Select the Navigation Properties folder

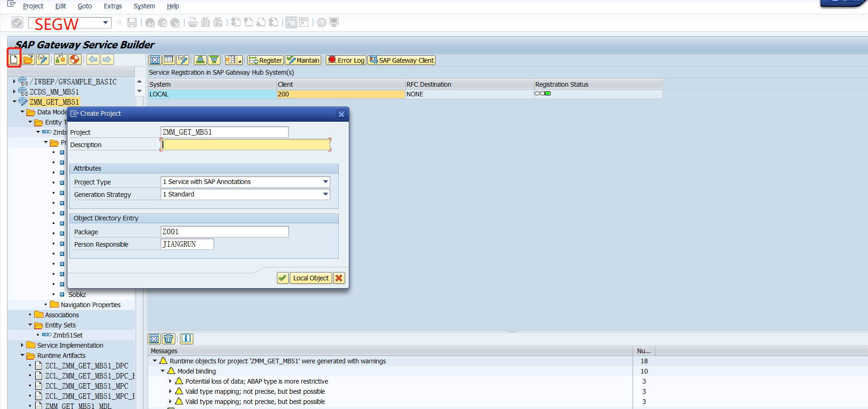[90, 305]
